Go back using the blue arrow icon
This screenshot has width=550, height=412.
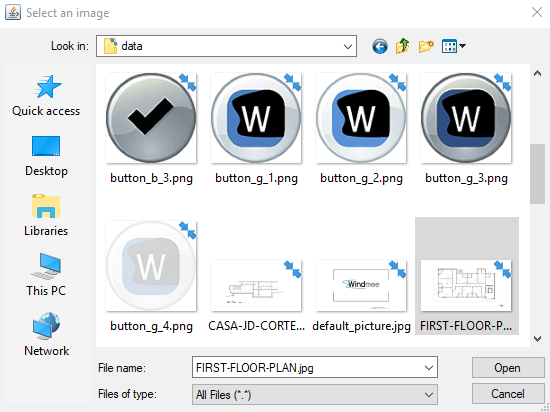pos(380,46)
